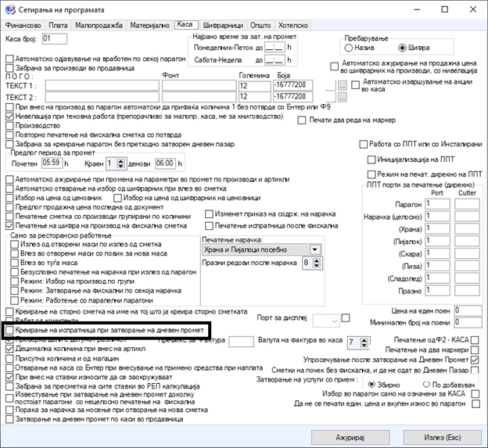Viewport: 488px width, 448px height.
Task: Open font picker button for ТЕКСТ 2
Action: (x=343, y=97)
